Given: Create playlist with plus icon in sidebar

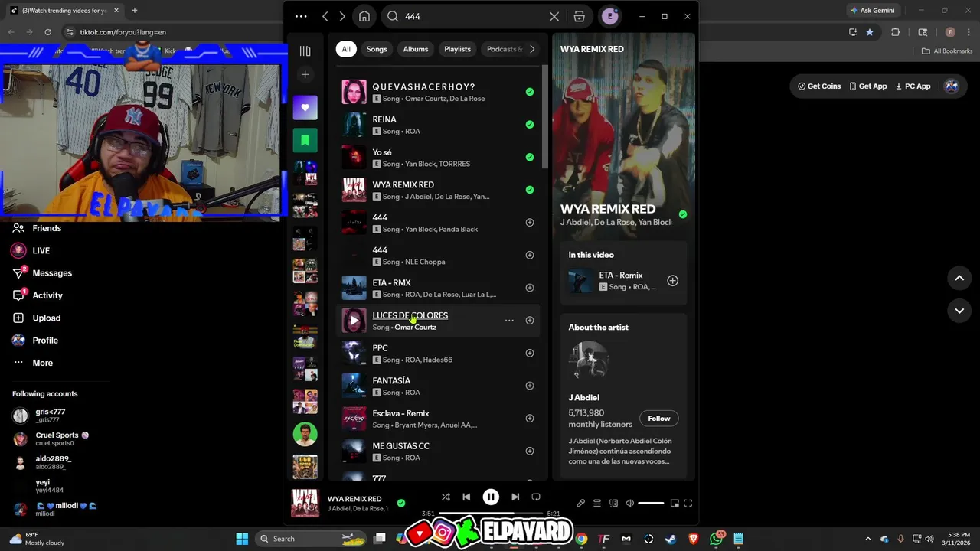Looking at the screenshot, I should [305, 74].
